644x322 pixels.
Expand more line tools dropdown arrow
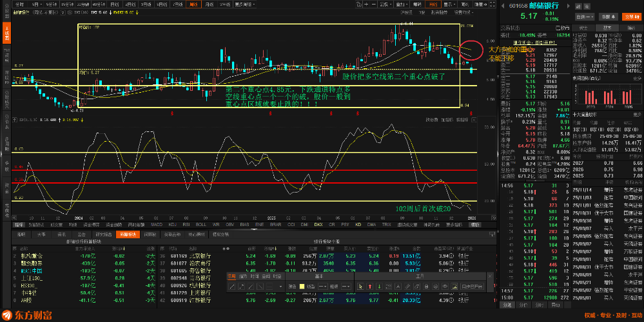tap(280, 287)
